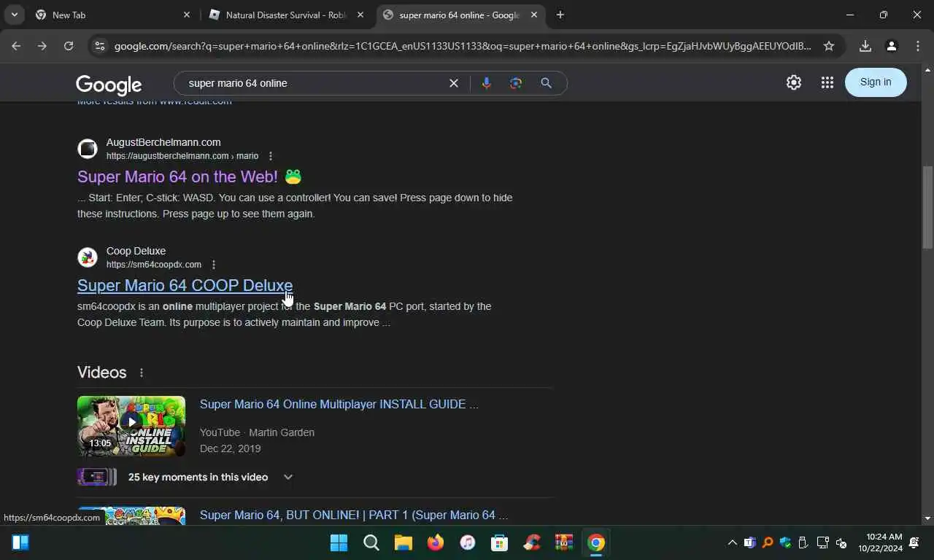Open the Videos section options menu

(142, 373)
